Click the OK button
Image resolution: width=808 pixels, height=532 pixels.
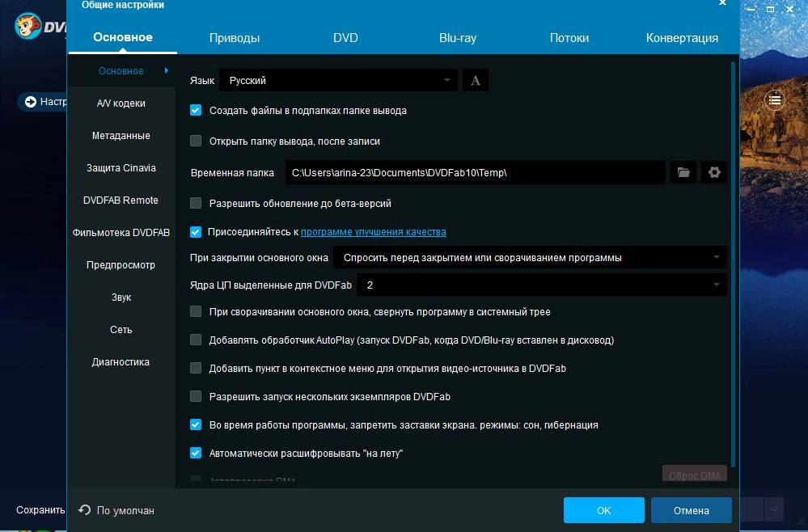tap(604, 510)
